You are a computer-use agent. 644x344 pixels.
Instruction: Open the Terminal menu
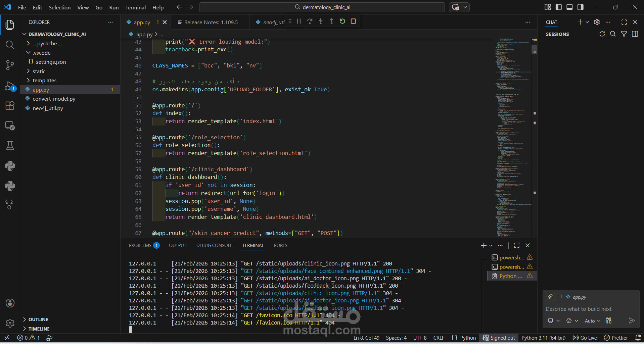tap(135, 7)
